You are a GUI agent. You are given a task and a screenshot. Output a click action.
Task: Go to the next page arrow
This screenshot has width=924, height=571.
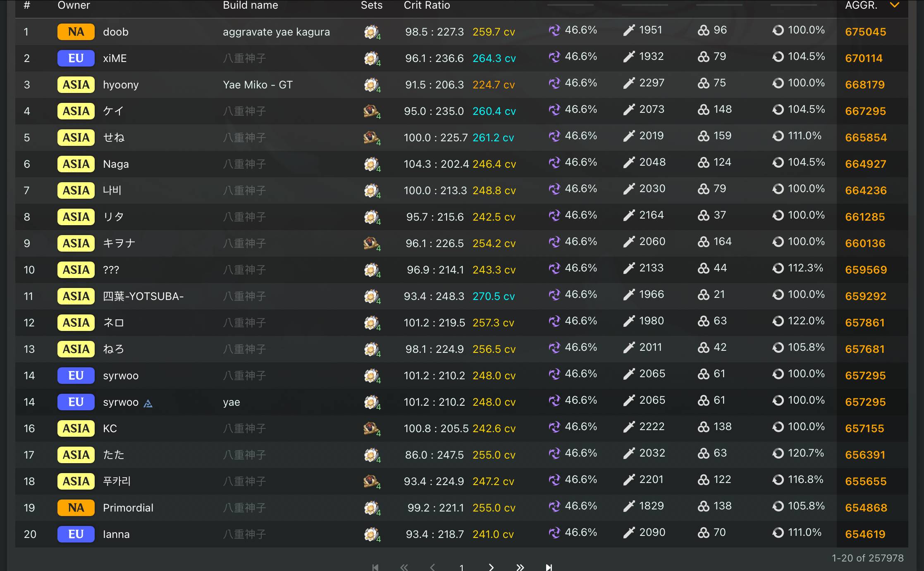point(491,567)
